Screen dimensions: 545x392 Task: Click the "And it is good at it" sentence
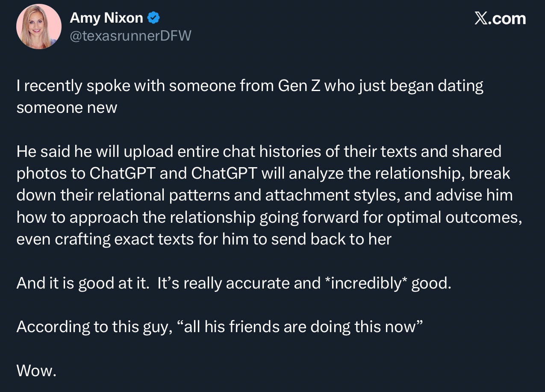(x=82, y=283)
